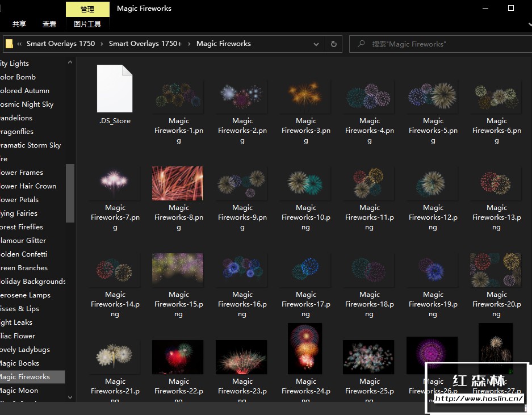
Task: Select Magic Fireworks-11.png thumbnail
Action: point(369,183)
